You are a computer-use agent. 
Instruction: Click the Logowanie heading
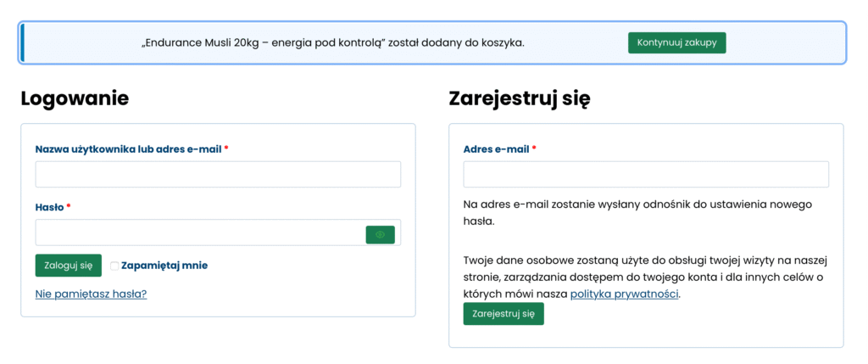(x=75, y=98)
